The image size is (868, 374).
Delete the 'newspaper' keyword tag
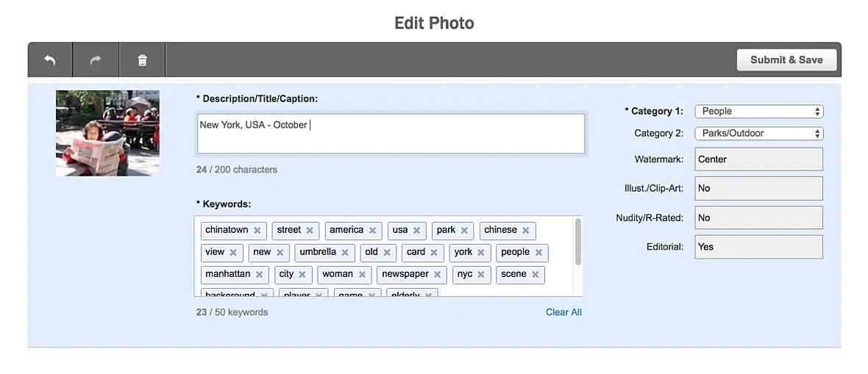coord(438,275)
